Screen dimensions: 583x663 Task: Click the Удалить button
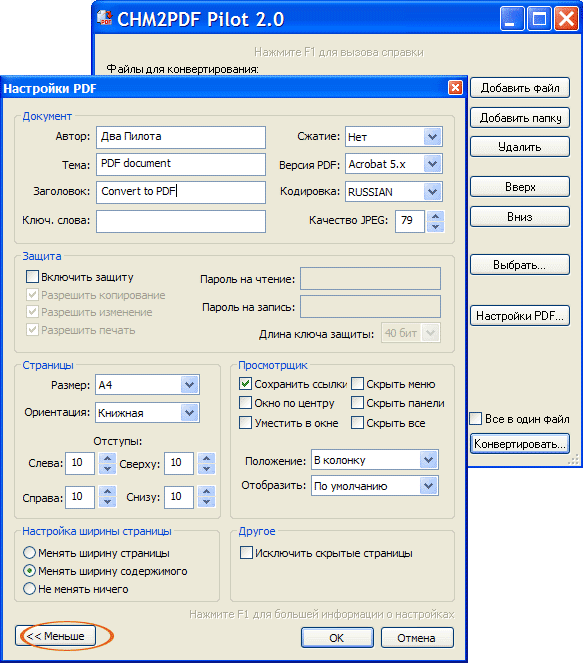[520, 147]
